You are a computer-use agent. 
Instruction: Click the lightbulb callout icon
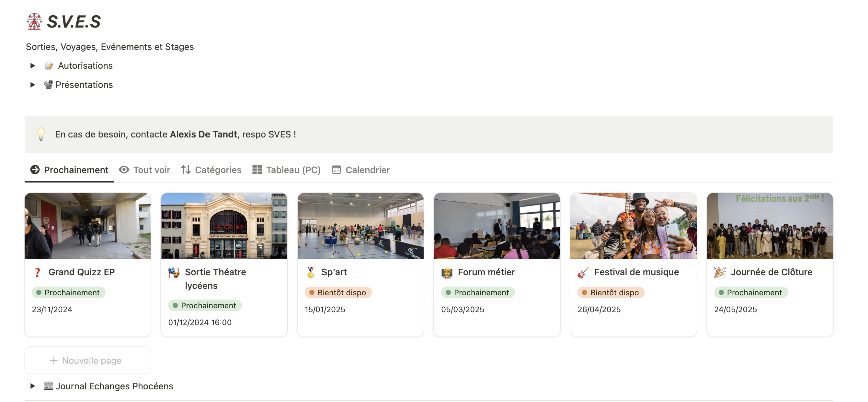41,134
